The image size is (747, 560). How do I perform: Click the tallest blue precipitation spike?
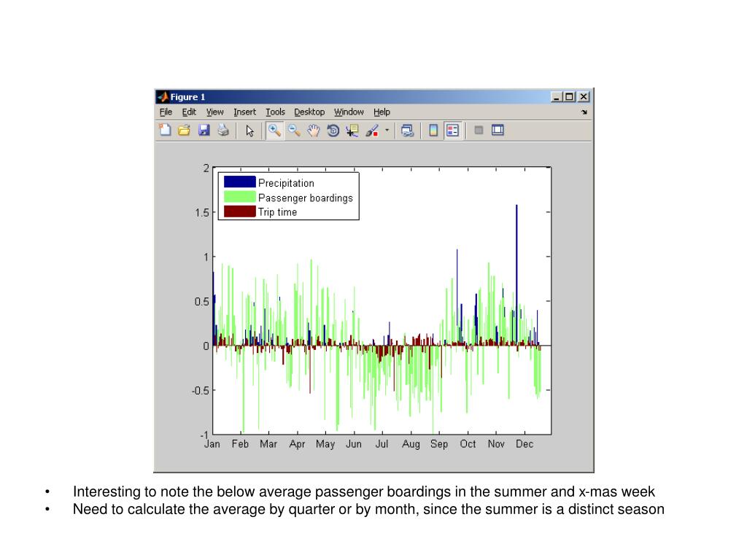tap(516, 275)
